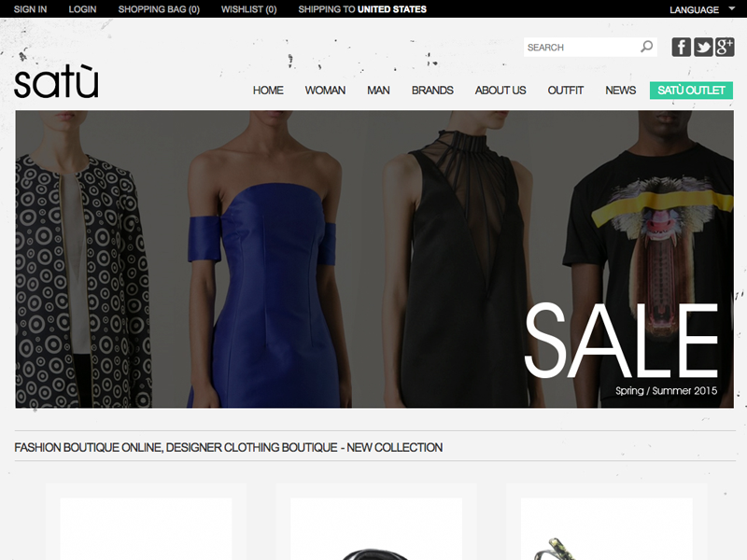Viewport: 747px width, 560px height.
Task: Click the Satù logo
Action: tap(56, 81)
